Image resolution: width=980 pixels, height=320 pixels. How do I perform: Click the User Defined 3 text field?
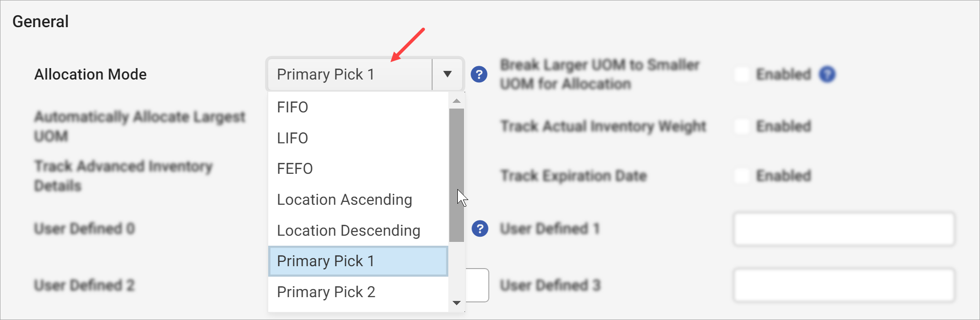(x=844, y=285)
